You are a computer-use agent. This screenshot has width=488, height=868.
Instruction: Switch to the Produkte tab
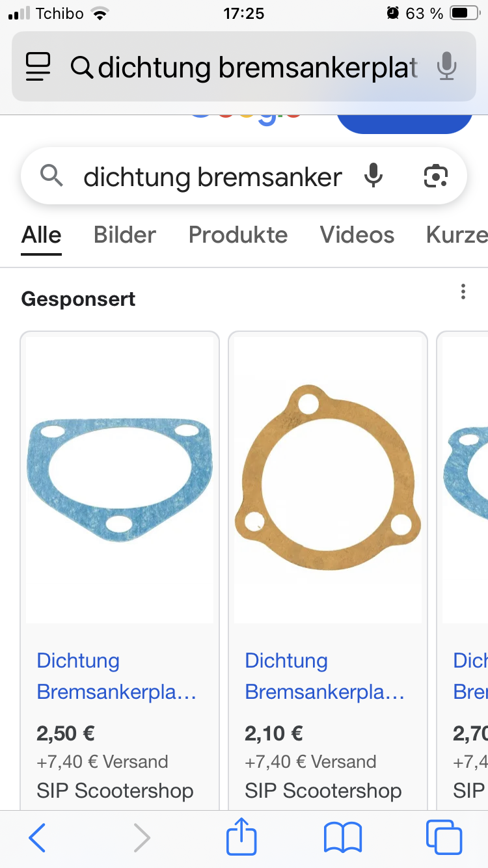click(x=238, y=235)
